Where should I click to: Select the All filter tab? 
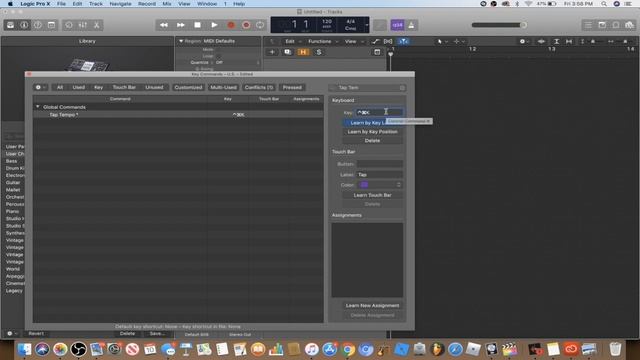tap(60, 87)
